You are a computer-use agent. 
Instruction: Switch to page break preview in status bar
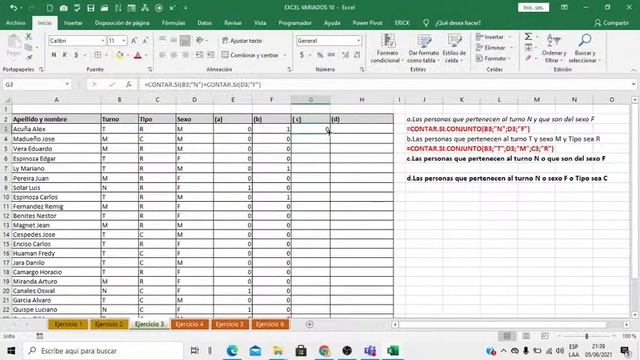(x=544, y=336)
